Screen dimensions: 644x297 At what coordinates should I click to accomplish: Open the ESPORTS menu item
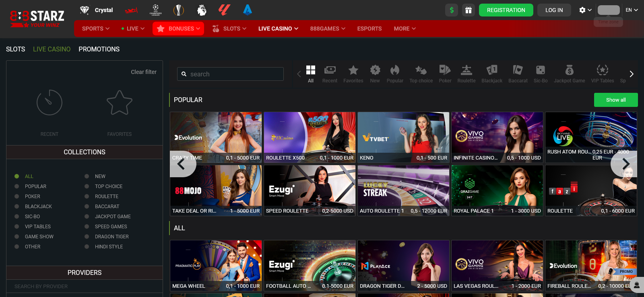(x=369, y=29)
